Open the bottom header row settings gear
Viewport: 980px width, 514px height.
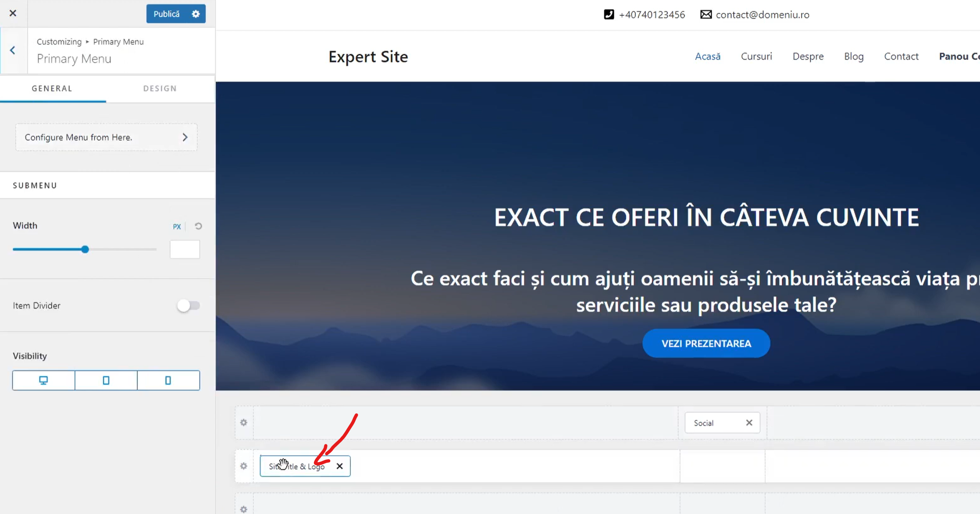click(244, 509)
